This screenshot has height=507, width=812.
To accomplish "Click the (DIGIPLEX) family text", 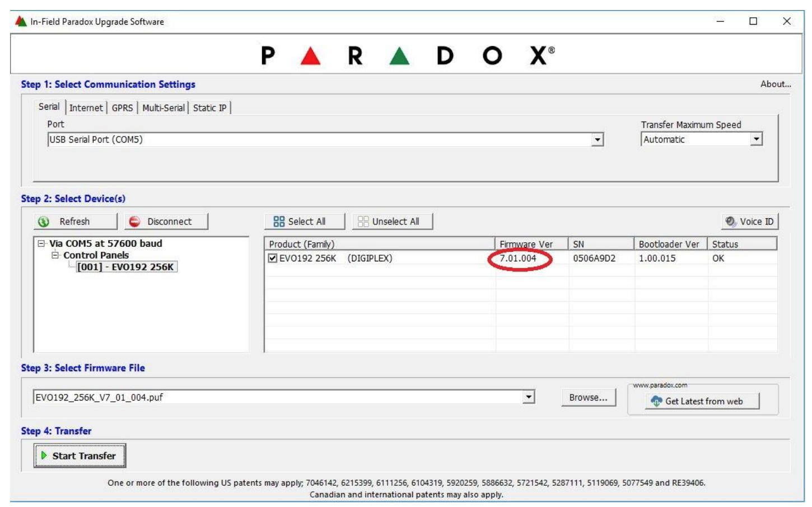I will (x=370, y=259).
